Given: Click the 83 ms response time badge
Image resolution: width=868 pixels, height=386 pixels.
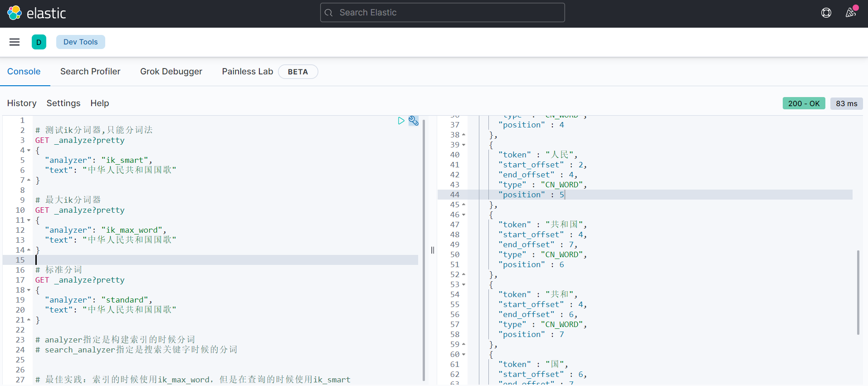Looking at the screenshot, I should 847,103.
